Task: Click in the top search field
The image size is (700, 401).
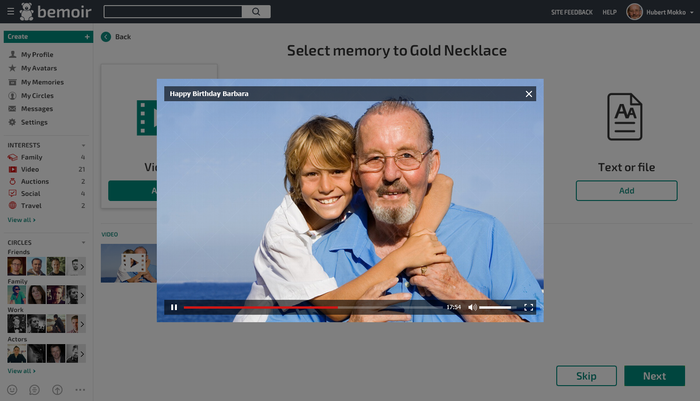Action: point(172,12)
